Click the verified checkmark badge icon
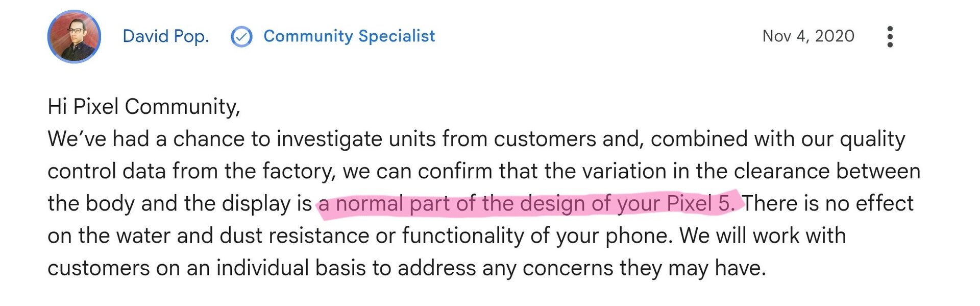The width and height of the screenshot is (980, 306). click(241, 37)
